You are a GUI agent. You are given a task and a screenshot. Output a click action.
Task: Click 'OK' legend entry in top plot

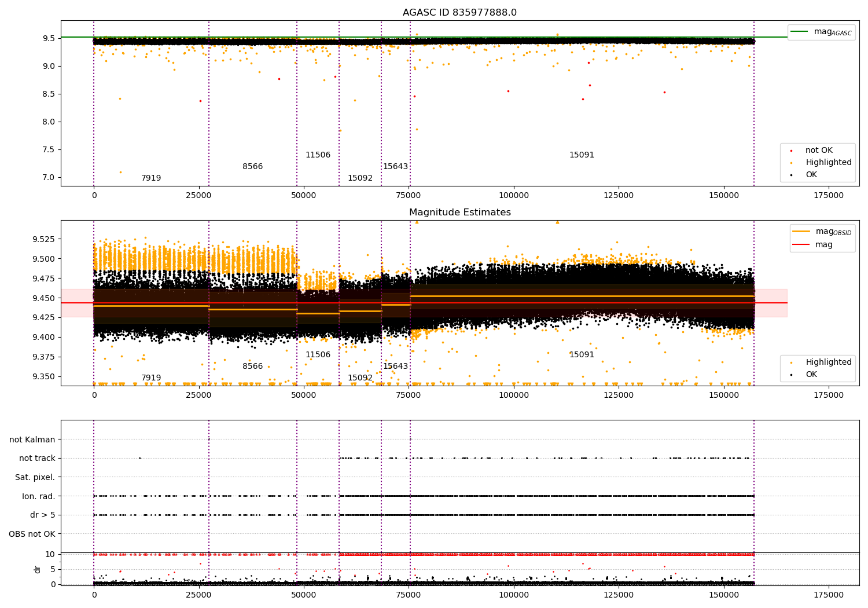[804, 175]
